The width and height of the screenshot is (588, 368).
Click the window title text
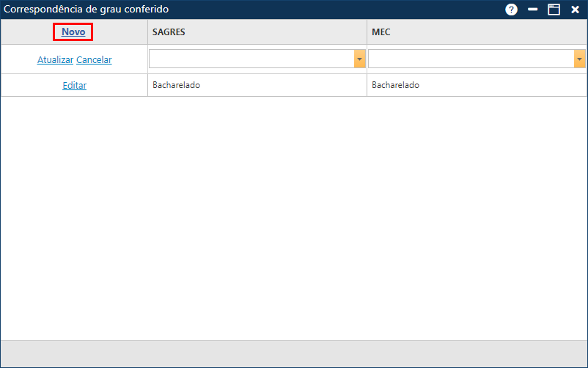[87, 10]
